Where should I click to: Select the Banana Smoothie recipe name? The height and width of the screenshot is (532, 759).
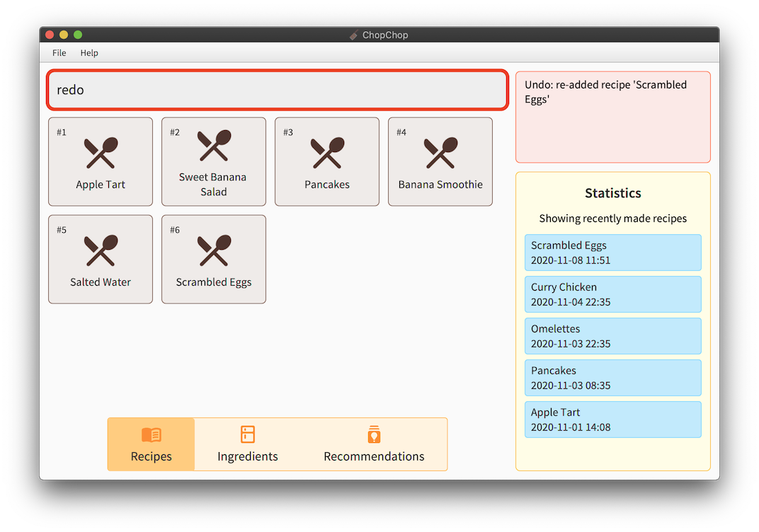tap(440, 184)
